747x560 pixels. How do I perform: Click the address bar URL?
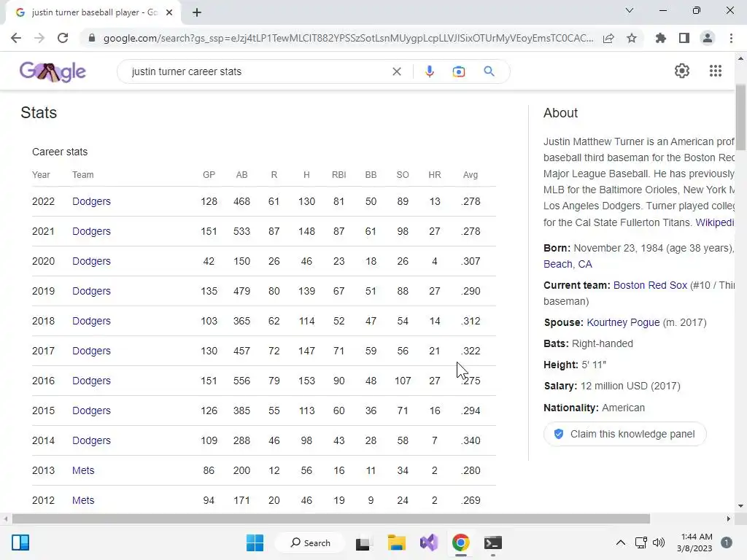(348, 38)
